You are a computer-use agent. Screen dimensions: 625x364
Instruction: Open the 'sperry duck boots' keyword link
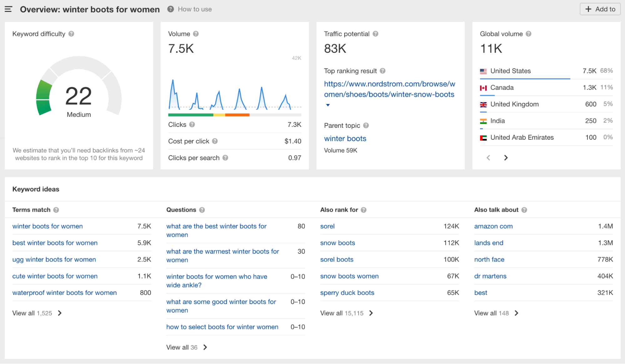click(x=347, y=293)
